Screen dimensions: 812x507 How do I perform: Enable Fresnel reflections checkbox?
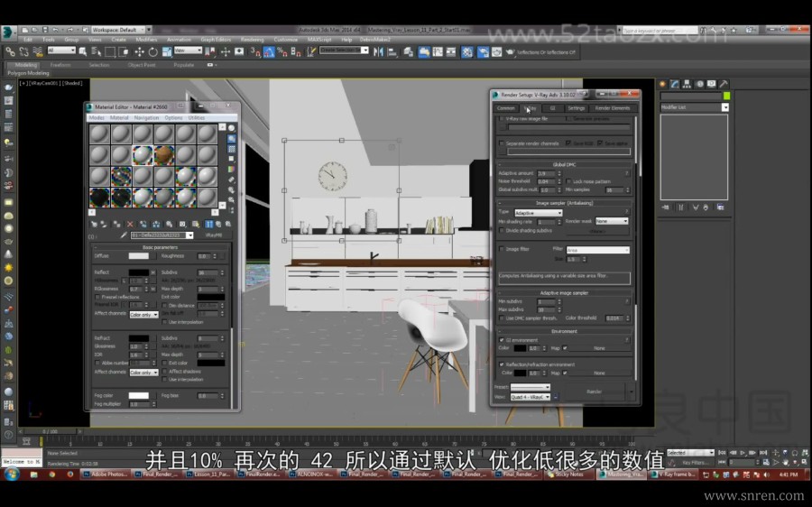pos(97,296)
